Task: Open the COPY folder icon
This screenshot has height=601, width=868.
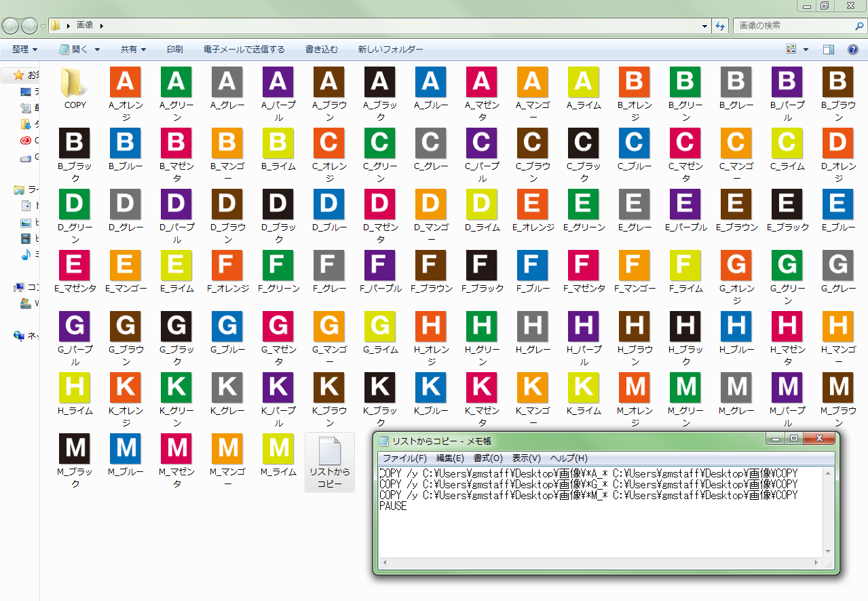Action: click(x=75, y=83)
